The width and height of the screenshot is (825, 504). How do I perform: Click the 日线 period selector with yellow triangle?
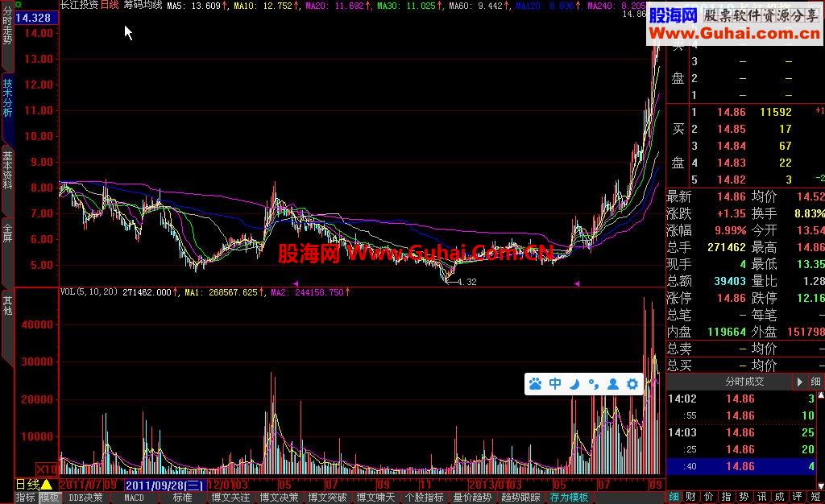33,485
